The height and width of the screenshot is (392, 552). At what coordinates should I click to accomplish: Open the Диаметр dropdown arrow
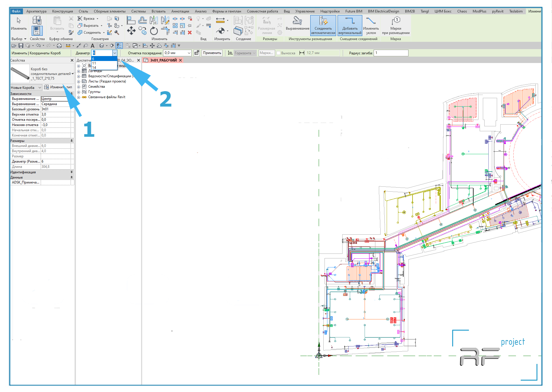tap(115, 53)
